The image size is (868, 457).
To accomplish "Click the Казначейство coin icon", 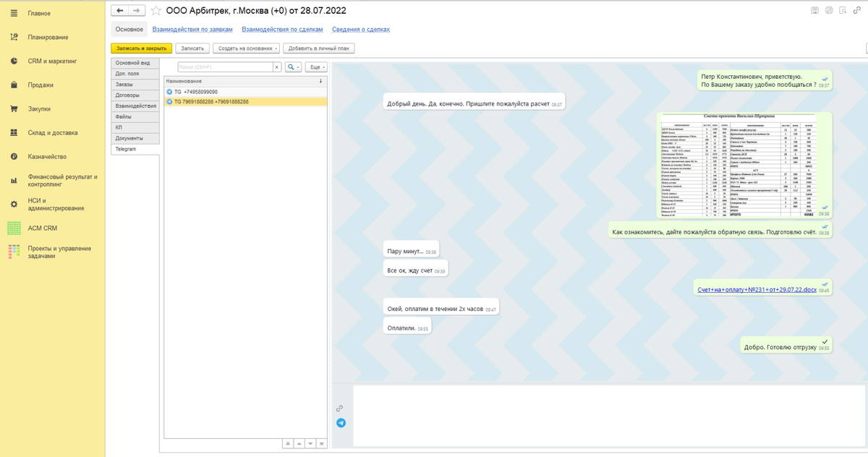I will click(14, 156).
